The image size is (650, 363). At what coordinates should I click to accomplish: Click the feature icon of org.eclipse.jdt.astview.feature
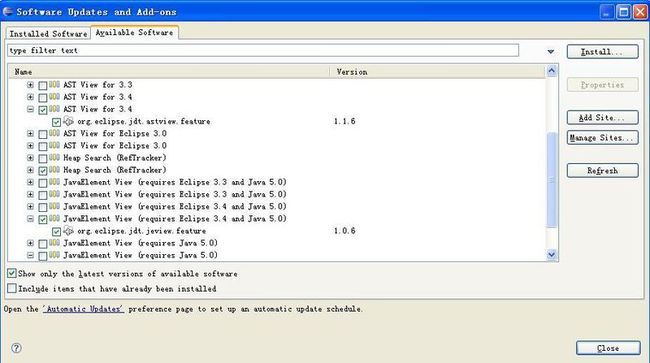tap(68, 121)
